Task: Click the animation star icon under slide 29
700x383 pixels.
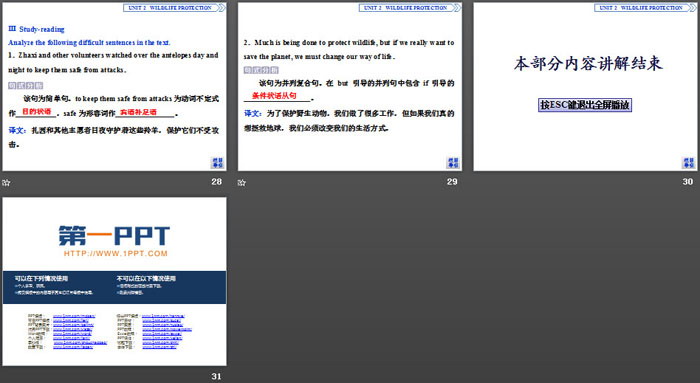Action: 242,183
